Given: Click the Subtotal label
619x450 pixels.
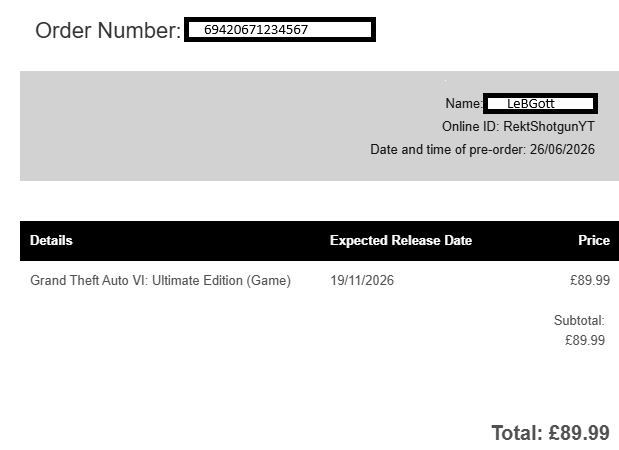Looking at the screenshot, I should pyautogui.click(x=579, y=321).
